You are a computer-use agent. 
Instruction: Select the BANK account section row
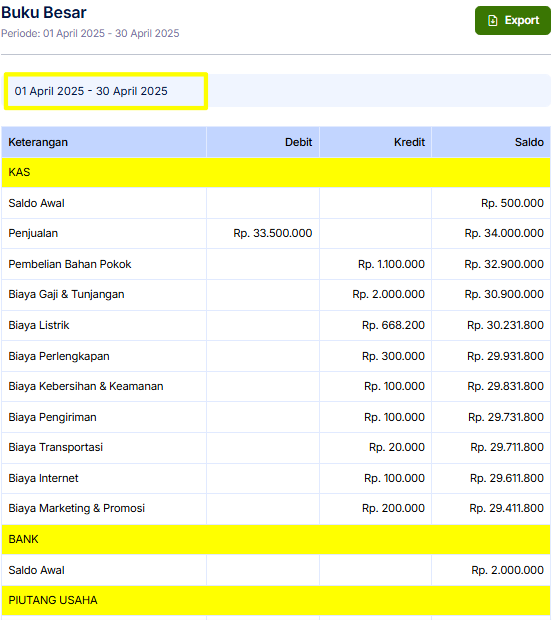tap(276, 539)
